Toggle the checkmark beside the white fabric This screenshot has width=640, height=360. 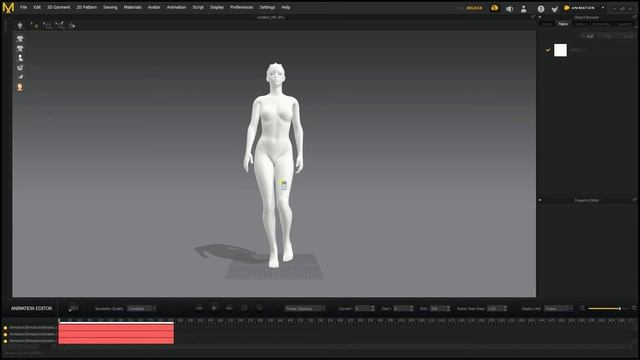tap(548, 50)
